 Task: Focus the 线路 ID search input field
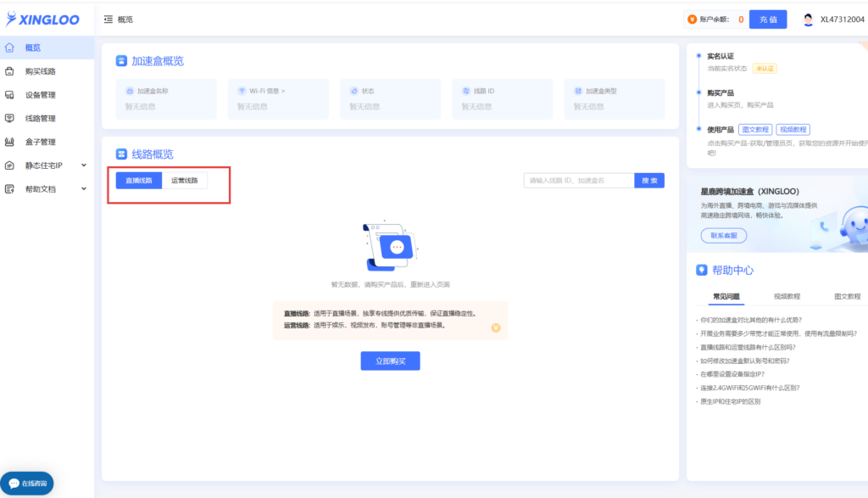(579, 181)
